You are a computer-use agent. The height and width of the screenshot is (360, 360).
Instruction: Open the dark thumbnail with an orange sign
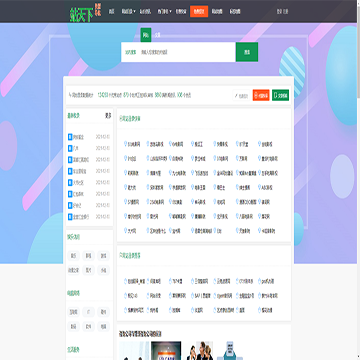point(166,351)
